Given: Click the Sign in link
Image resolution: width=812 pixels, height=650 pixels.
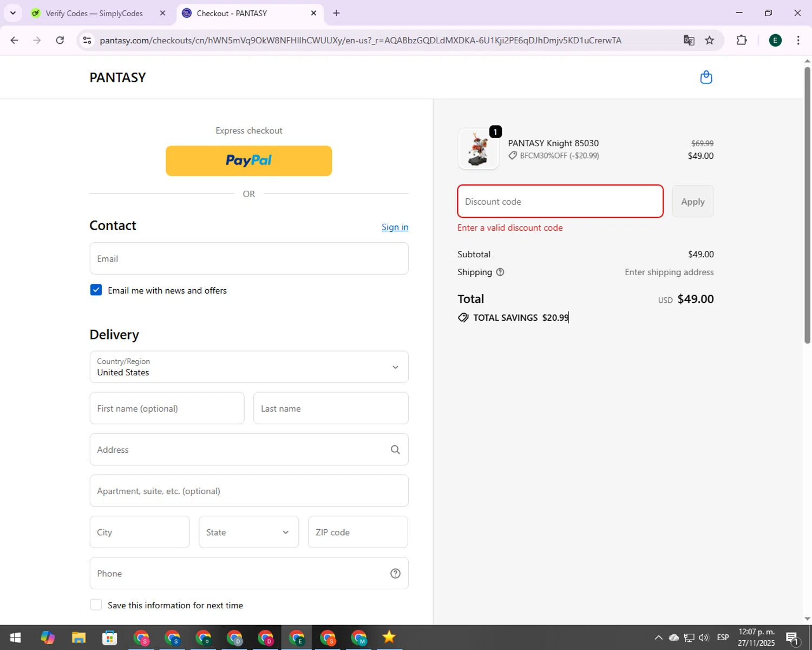Looking at the screenshot, I should [395, 227].
